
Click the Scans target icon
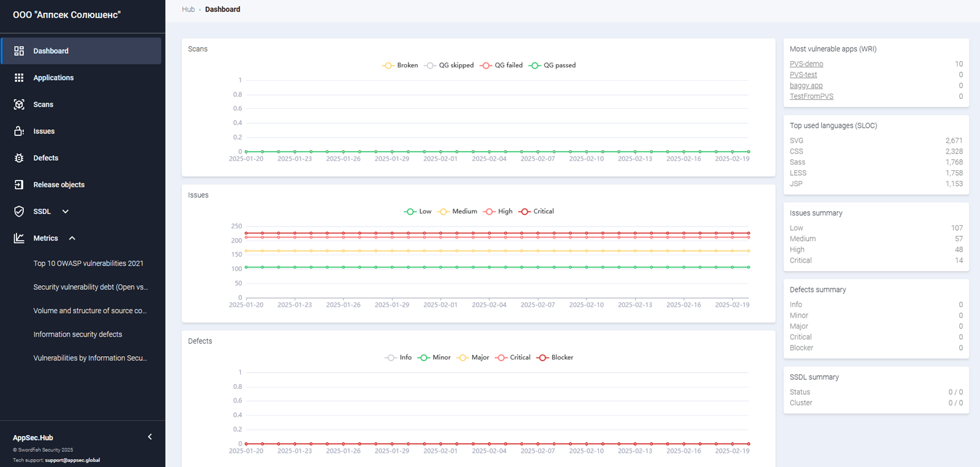point(19,105)
